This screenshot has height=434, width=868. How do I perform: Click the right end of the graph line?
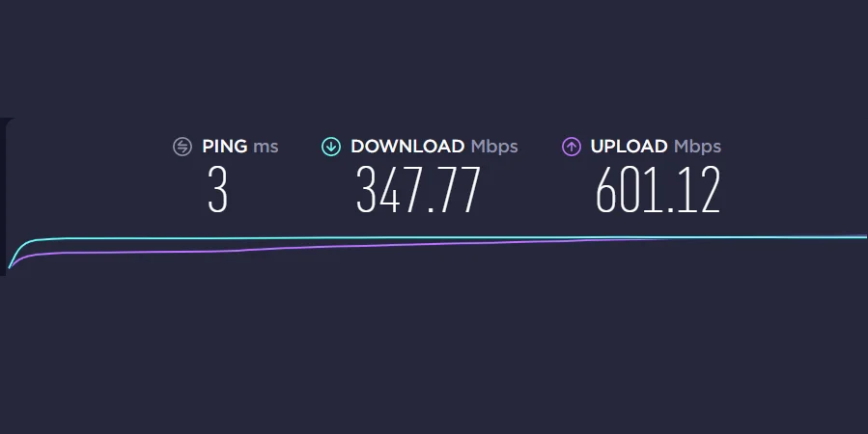tap(863, 236)
